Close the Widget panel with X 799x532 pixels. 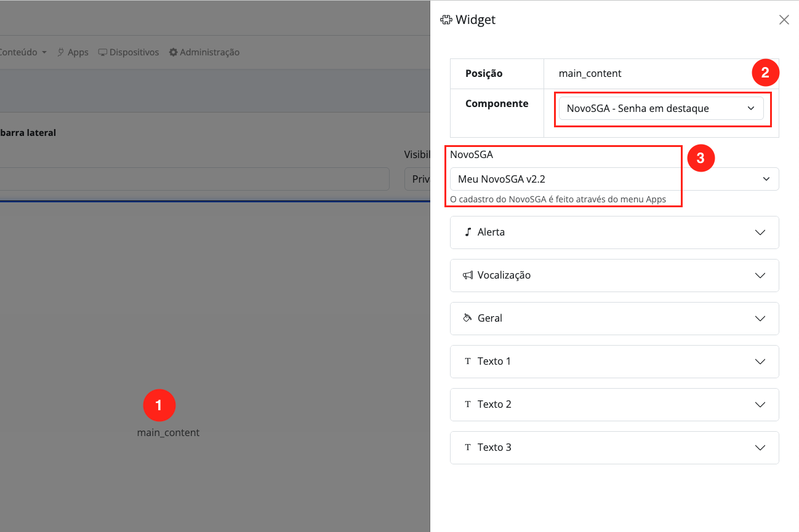coord(784,20)
